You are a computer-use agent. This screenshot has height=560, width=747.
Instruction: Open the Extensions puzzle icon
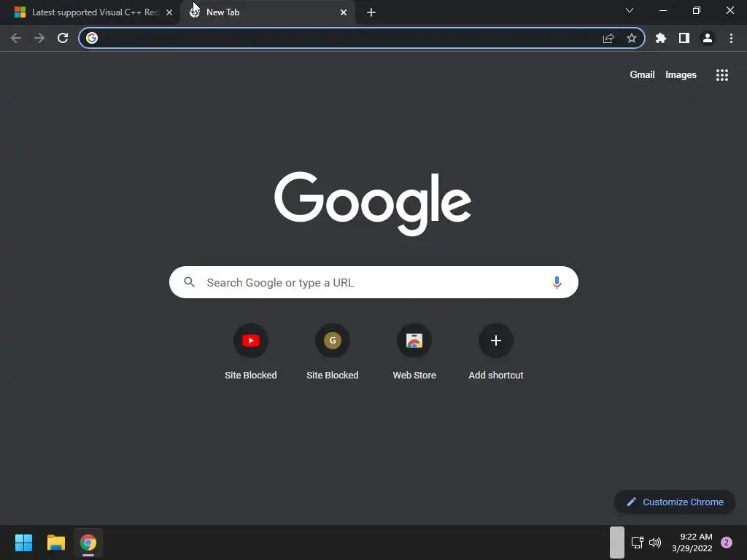pyautogui.click(x=661, y=38)
